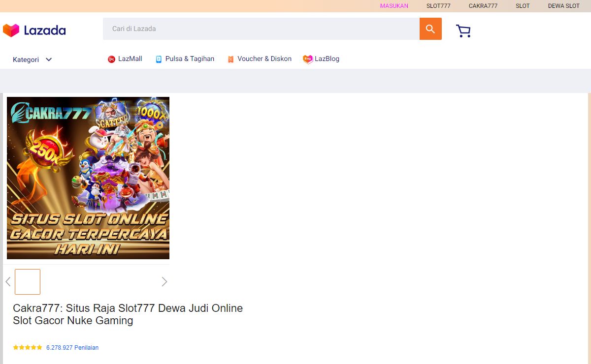Open SLOT in the top bar

(523, 6)
